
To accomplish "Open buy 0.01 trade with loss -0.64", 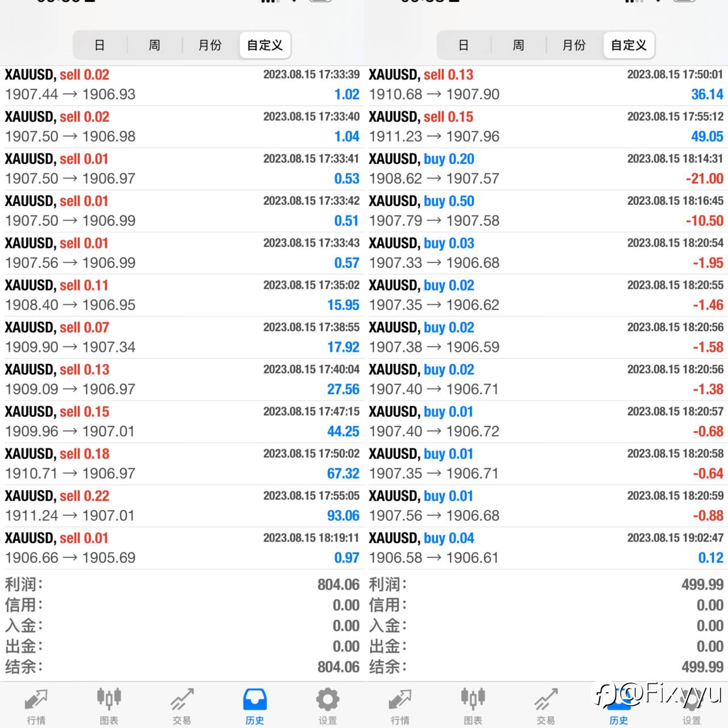I will [x=546, y=464].
